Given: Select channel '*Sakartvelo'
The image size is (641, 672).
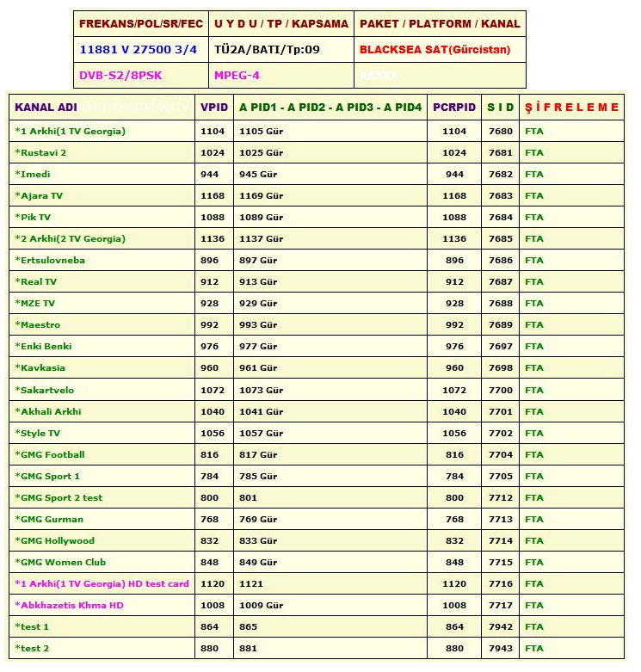Looking at the screenshot, I should (x=45, y=390).
